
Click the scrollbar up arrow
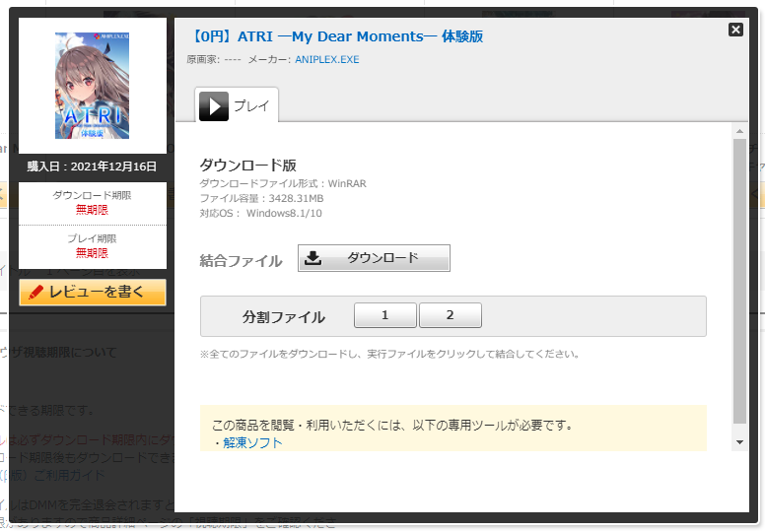[x=739, y=131]
